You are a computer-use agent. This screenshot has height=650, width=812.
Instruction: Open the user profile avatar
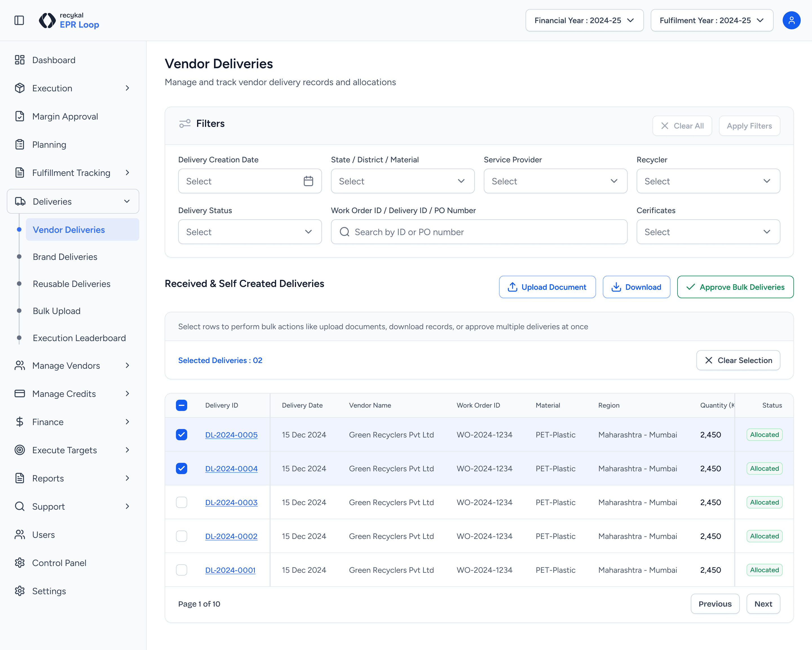point(791,20)
